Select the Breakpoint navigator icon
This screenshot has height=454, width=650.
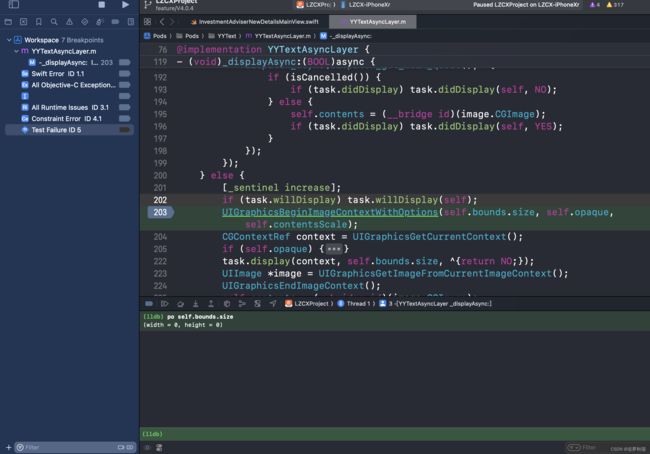[115, 22]
